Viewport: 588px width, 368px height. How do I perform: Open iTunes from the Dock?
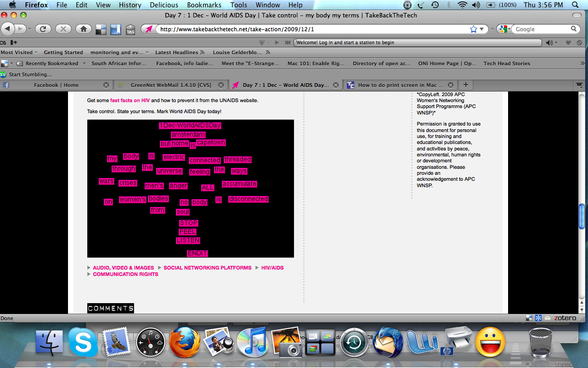coord(252,343)
